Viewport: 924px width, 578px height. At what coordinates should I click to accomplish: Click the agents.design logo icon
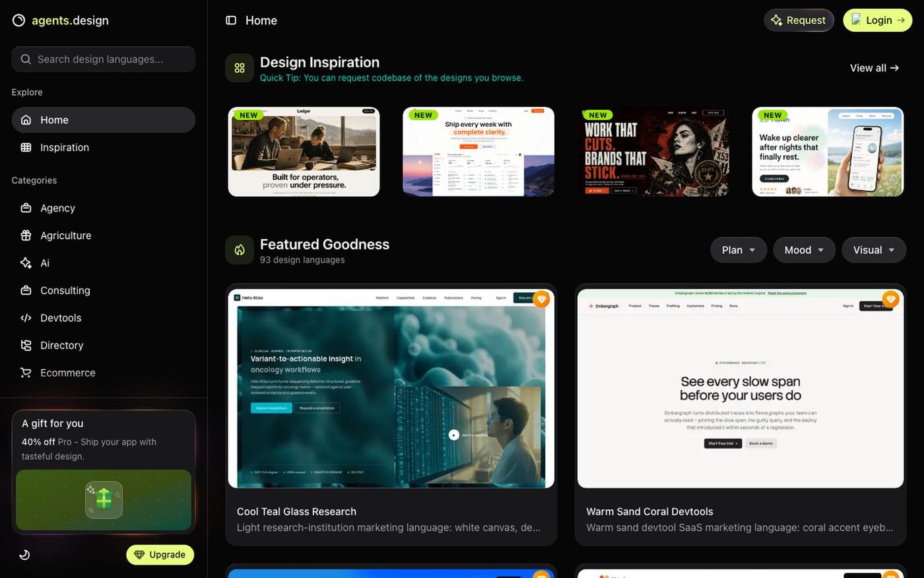pyautogui.click(x=19, y=20)
